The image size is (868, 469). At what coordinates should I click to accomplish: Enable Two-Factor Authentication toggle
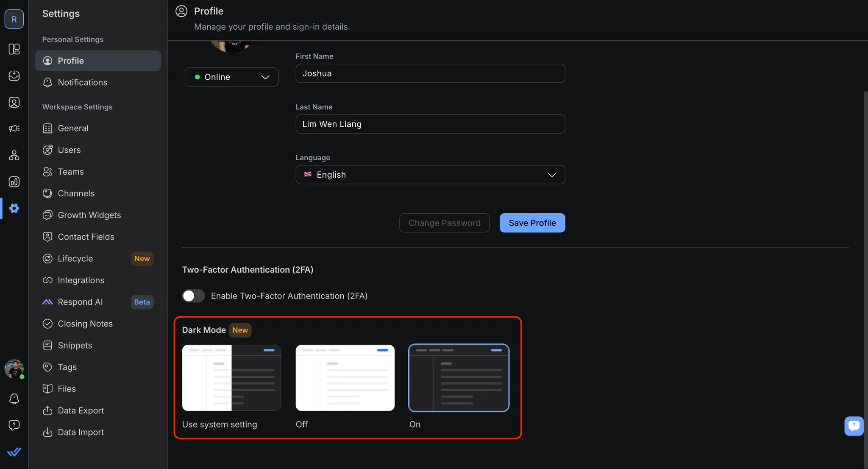pos(193,296)
